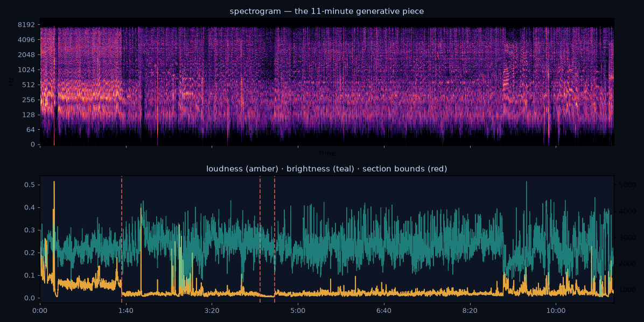Click the 0.1 loudness axis label
644x322 pixels.
click(x=31, y=275)
